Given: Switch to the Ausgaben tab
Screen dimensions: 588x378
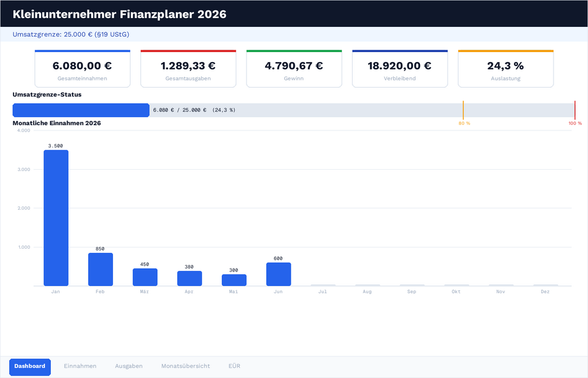Looking at the screenshot, I should [x=129, y=366].
